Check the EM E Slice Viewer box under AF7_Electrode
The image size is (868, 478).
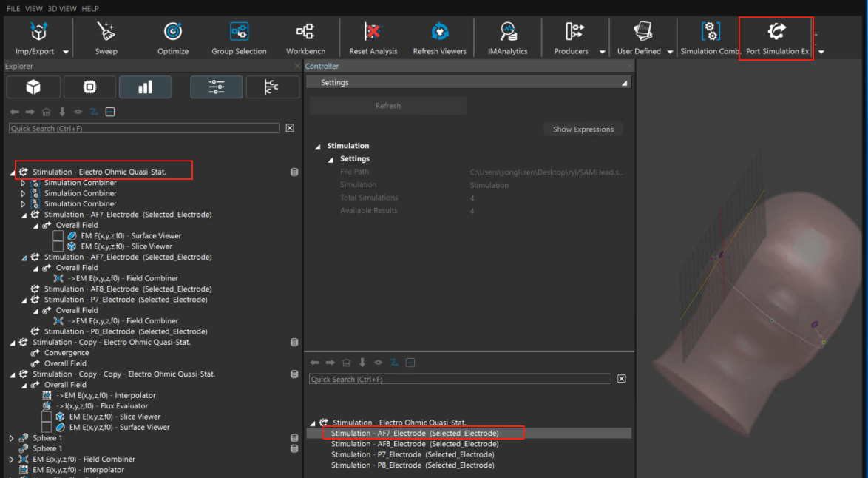tap(58, 246)
